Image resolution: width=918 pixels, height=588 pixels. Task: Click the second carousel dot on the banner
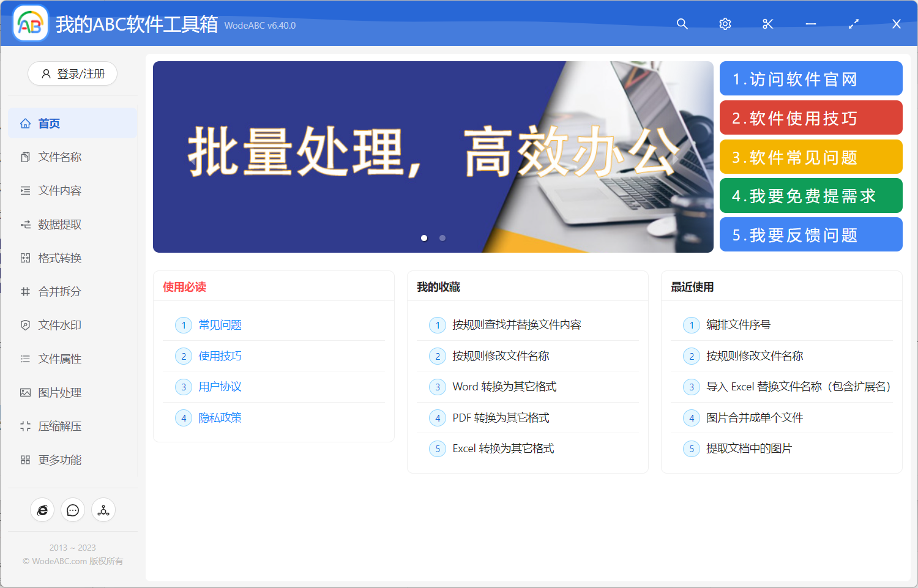coord(442,238)
